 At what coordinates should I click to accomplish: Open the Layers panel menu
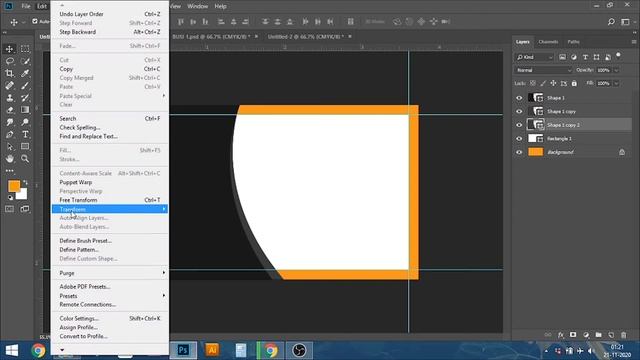point(633,42)
